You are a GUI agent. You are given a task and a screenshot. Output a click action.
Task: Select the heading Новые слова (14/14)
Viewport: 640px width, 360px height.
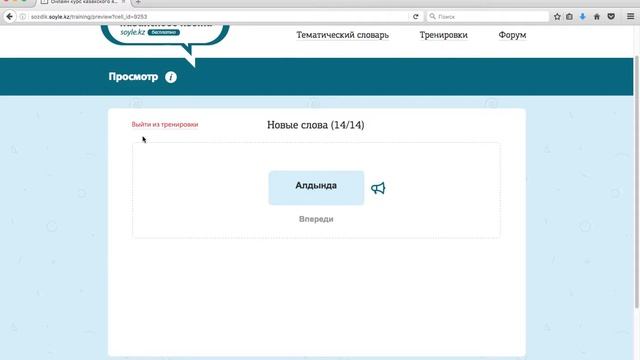tap(316, 125)
